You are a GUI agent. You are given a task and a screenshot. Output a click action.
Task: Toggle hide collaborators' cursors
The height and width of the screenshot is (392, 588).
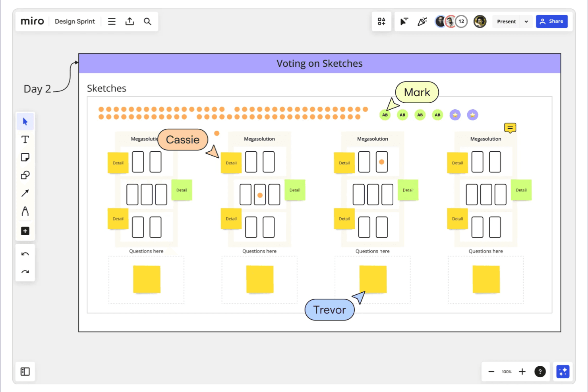coord(404,21)
